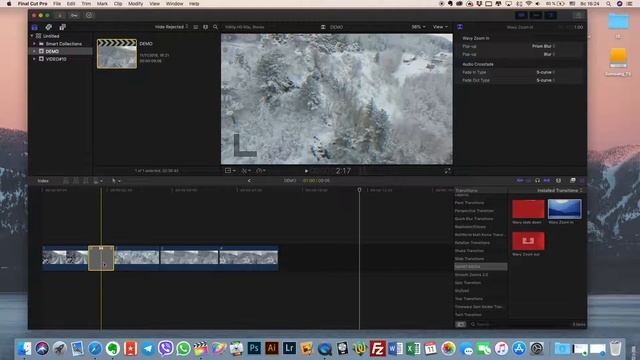Image resolution: width=640 pixels, height=360 pixels.
Task: Select the Wavy Zoom out transition thumbnail
Action: click(528, 241)
